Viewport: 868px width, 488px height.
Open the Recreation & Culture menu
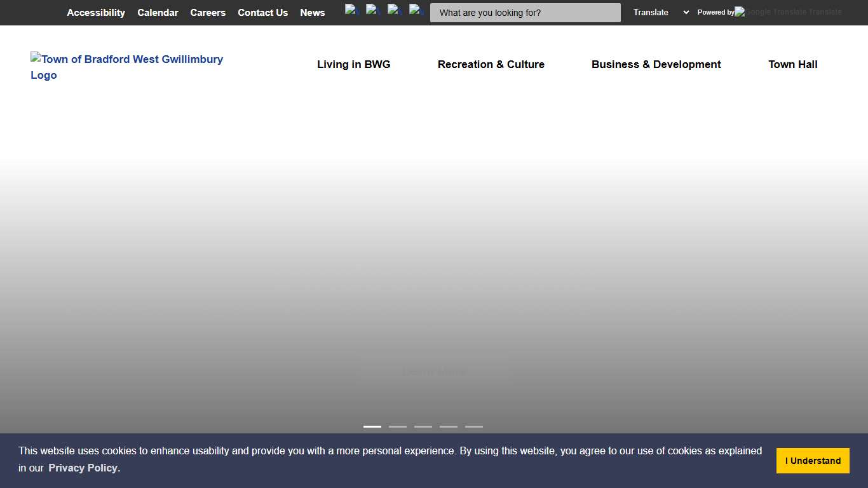click(491, 64)
